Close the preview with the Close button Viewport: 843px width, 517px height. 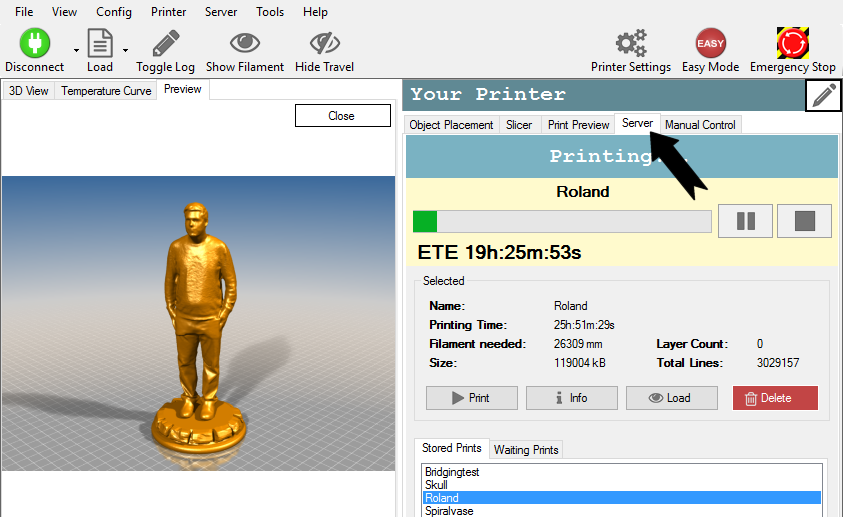[x=342, y=116]
